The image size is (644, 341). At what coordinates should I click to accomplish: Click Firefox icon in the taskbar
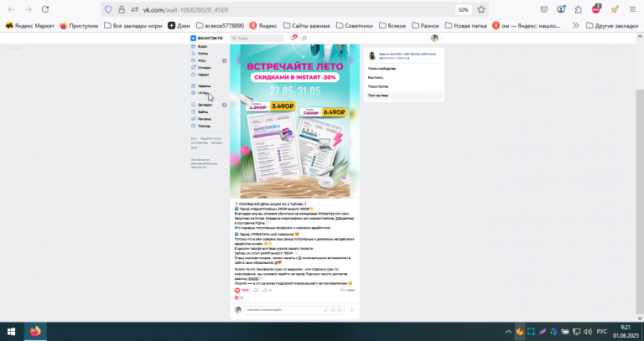35,331
